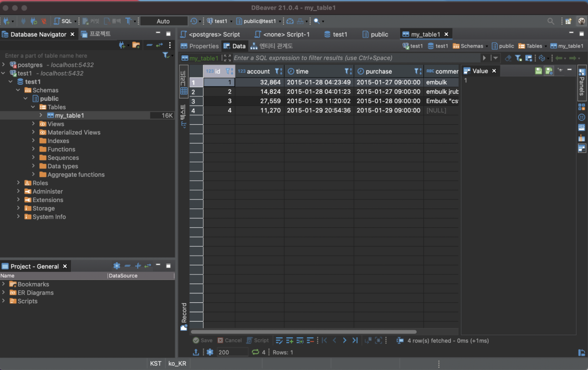Add new row icon in bottom bar
588x370 pixels.
click(x=289, y=340)
